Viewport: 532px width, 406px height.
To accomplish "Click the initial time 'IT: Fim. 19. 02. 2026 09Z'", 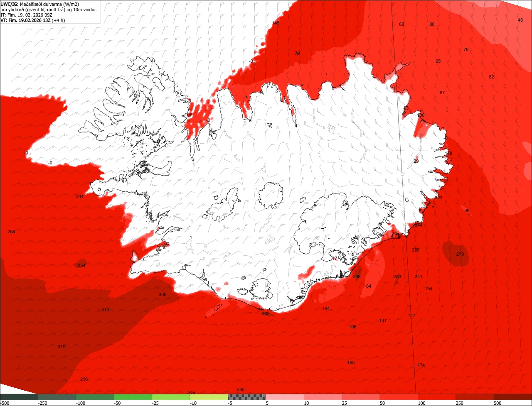I will pyautogui.click(x=27, y=15).
